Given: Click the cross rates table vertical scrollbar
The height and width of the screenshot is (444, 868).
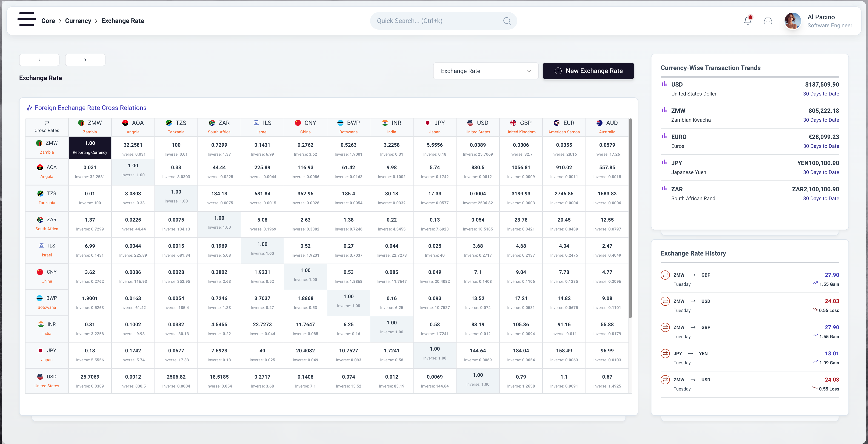Looking at the screenshot, I should point(630,219).
